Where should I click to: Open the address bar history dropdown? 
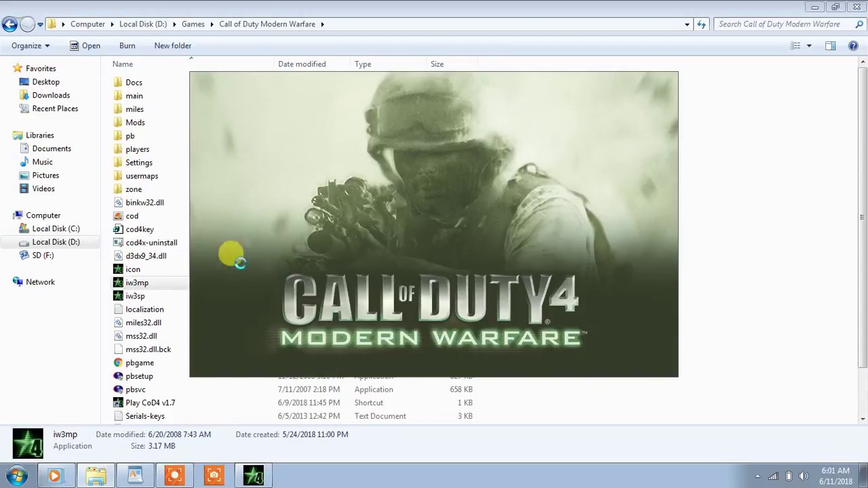tap(687, 24)
